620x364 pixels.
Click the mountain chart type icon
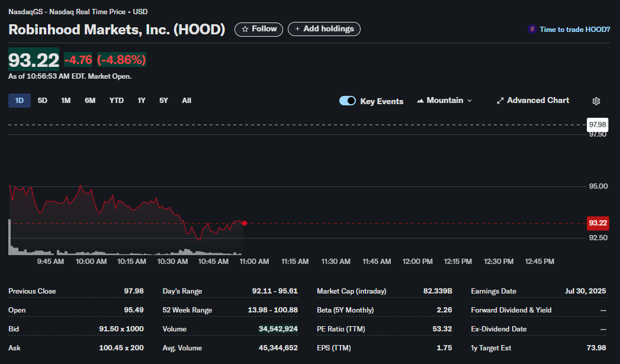[x=420, y=101]
